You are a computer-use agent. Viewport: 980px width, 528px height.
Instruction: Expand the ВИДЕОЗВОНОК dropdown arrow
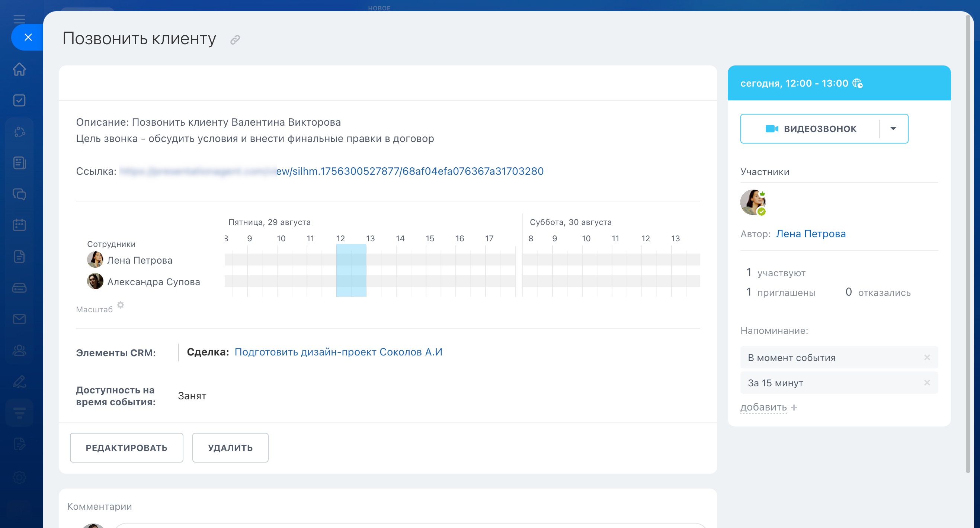[893, 129]
